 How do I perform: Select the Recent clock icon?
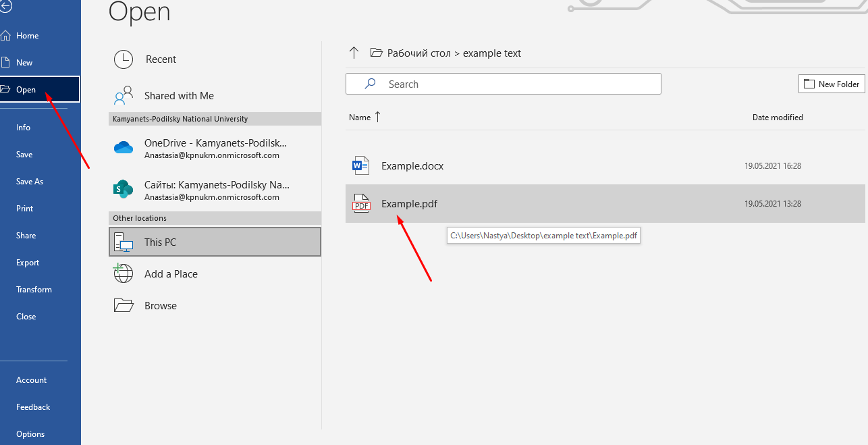click(x=124, y=59)
